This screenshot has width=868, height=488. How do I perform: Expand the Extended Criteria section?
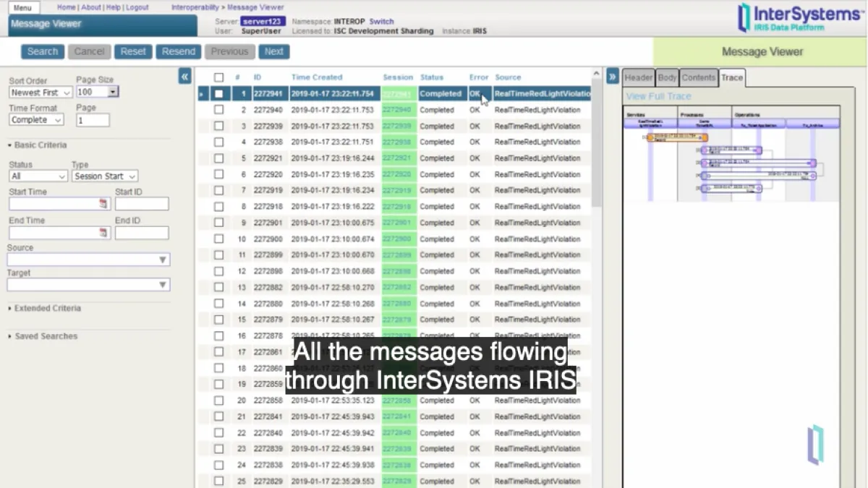click(x=45, y=309)
